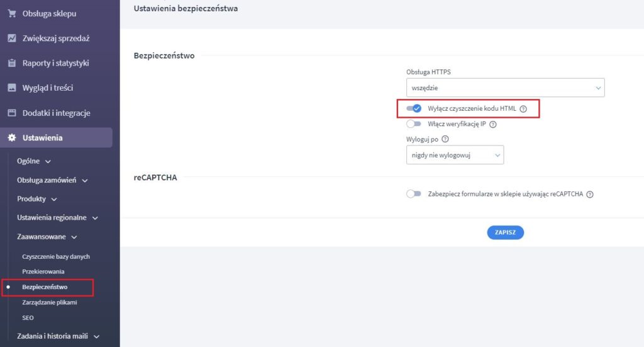
Task: Turn on reCAPTCHA form protection toggle
Action: (414, 194)
